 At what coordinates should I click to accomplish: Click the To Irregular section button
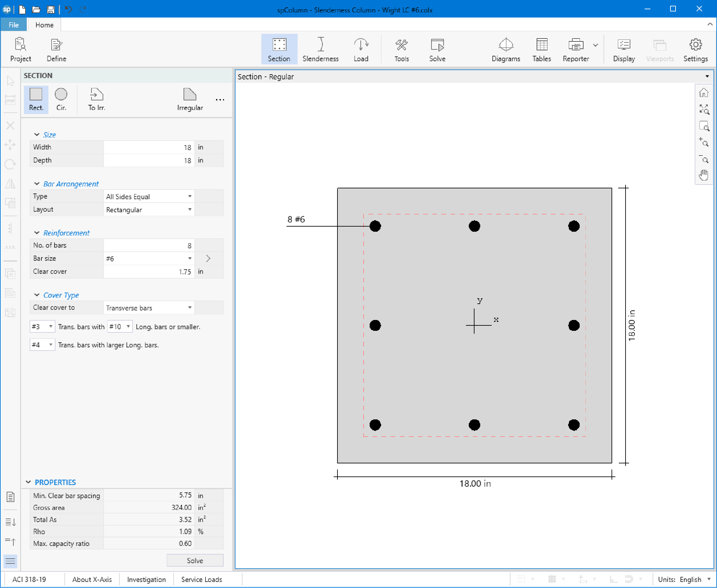pyautogui.click(x=97, y=98)
